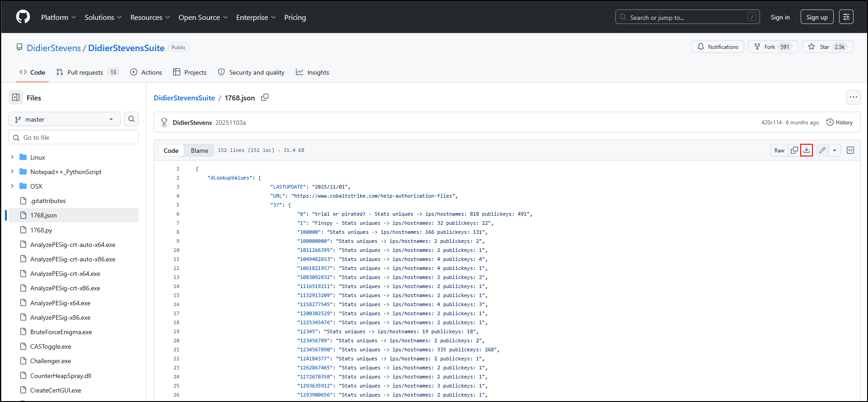Viewport: 868px width, 402px height.
Task: Copy raw file contents icon
Action: tap(794, 150)
